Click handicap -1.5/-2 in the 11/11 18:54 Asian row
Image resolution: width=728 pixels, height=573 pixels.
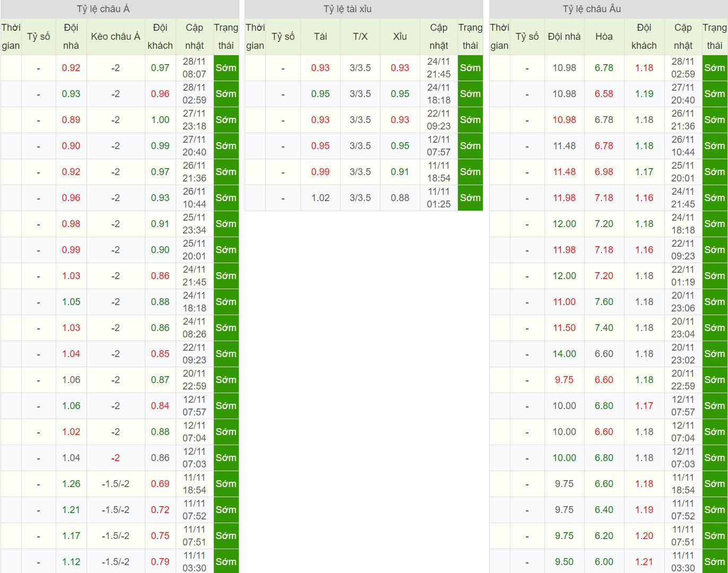click(116, 484)
